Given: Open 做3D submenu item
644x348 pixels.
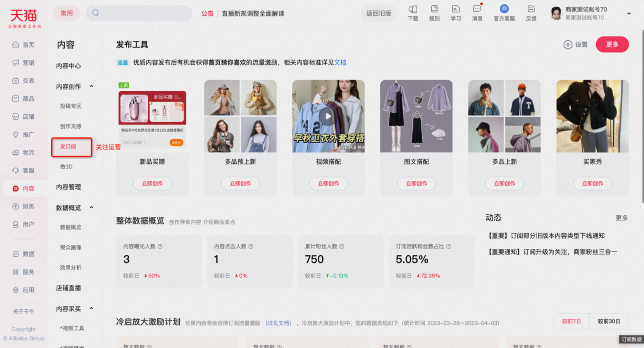Looking at the screenshot, I should pyautogui.click(x=66, y=166).
